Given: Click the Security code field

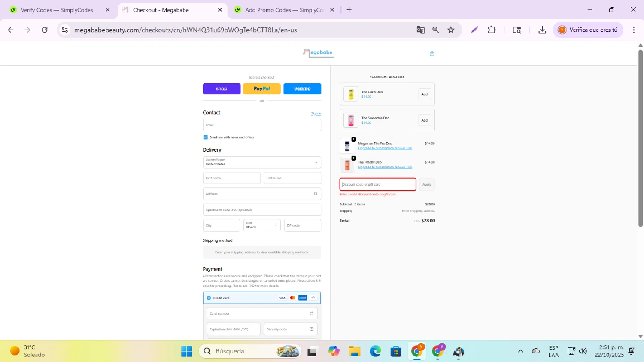Looking at the screenshot, I should [x=291, y=329].
